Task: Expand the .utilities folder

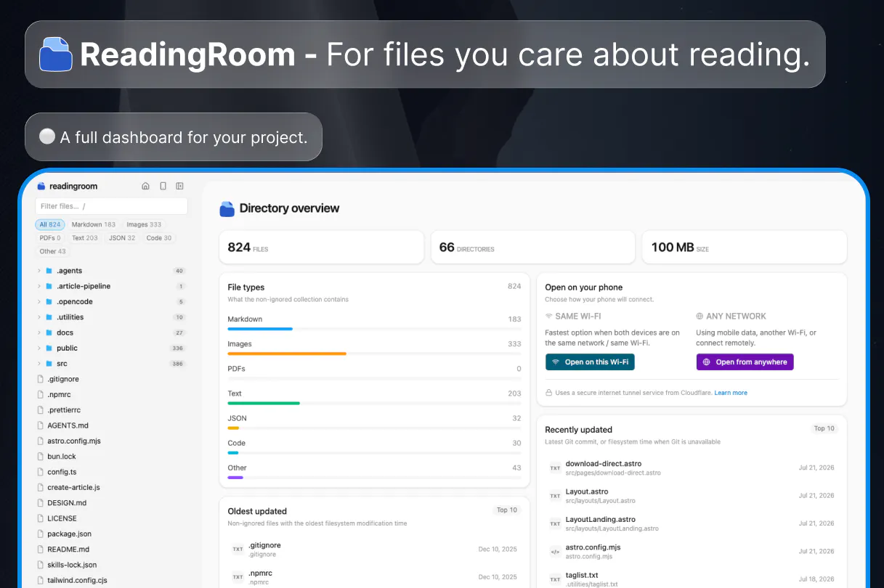Action: pyautogui.click(x=39, y=317)
